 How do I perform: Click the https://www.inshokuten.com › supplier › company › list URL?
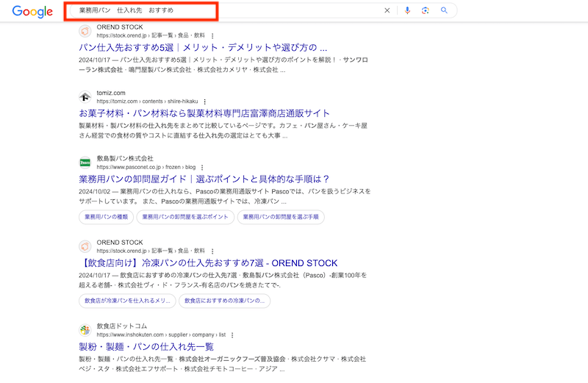click(x=161, y=334)
